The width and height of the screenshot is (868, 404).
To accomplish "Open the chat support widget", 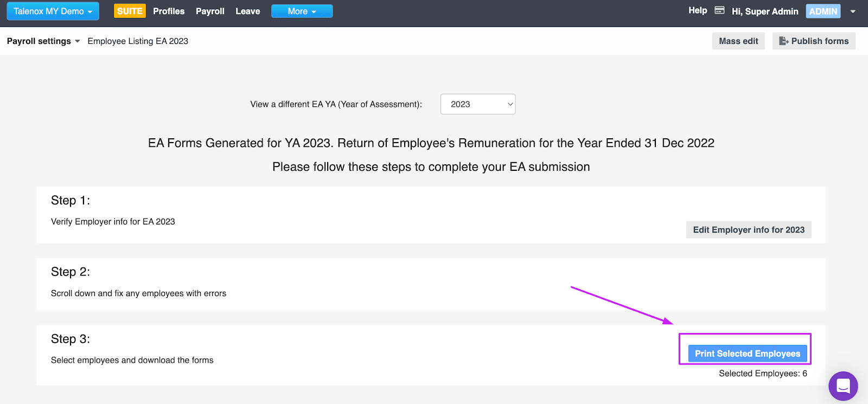I will pos(843,386).
